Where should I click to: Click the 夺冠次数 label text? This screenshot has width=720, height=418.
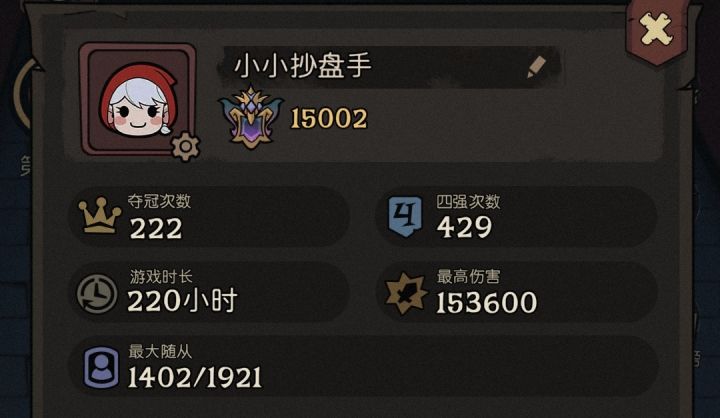coord(159,201)
